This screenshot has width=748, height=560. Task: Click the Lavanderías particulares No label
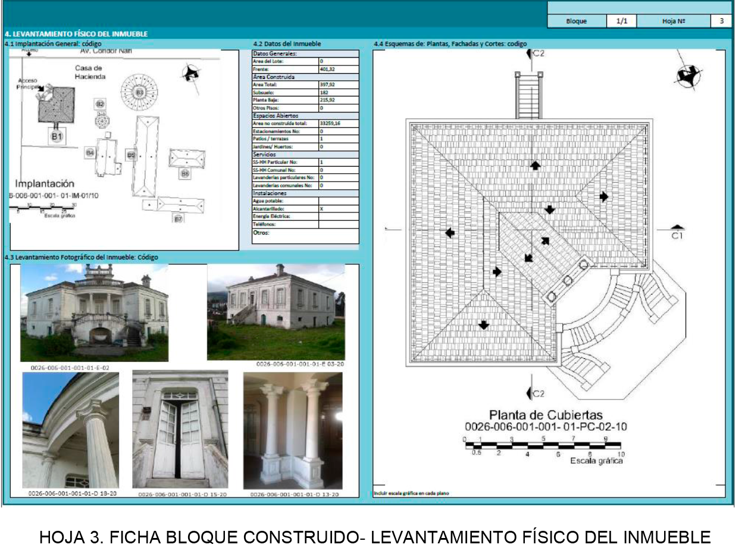click(283, 177)
